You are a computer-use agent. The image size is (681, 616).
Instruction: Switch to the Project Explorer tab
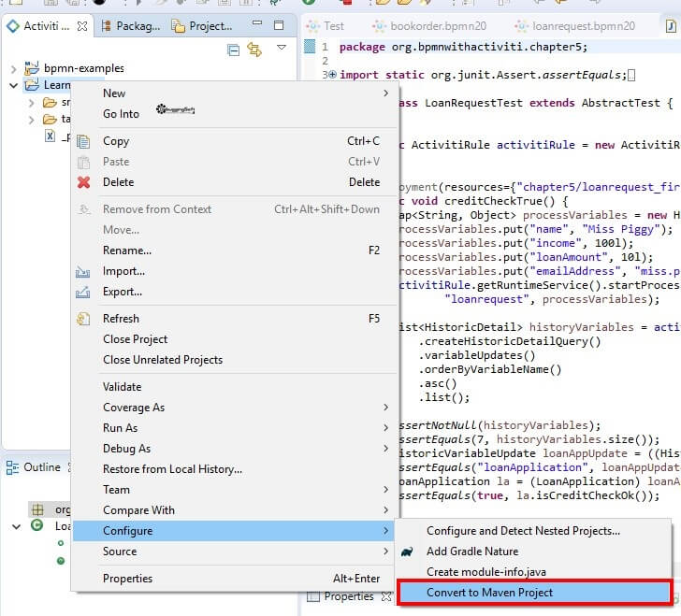pos(201,26)
